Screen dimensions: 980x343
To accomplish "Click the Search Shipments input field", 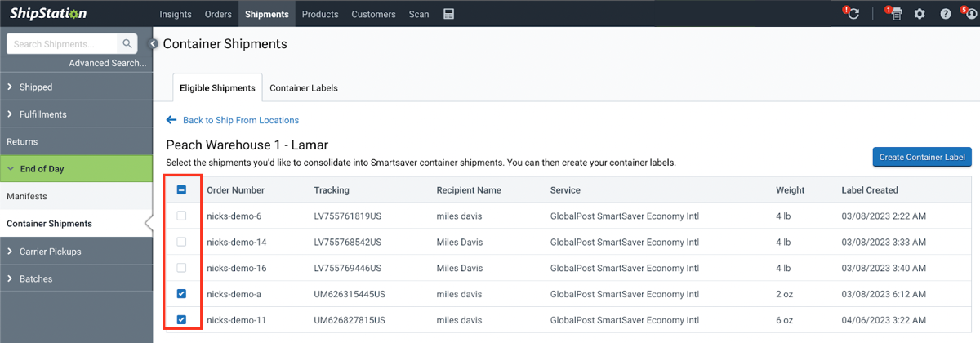I will 62,44.
